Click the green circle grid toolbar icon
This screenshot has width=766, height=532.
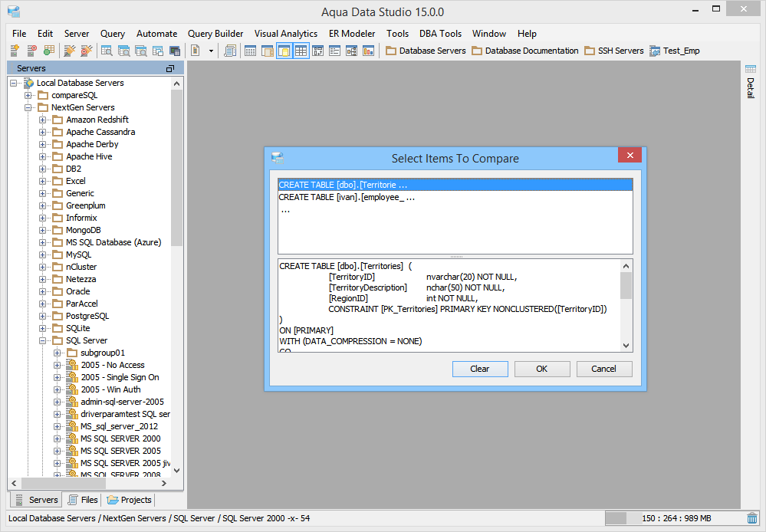(49, 51)
